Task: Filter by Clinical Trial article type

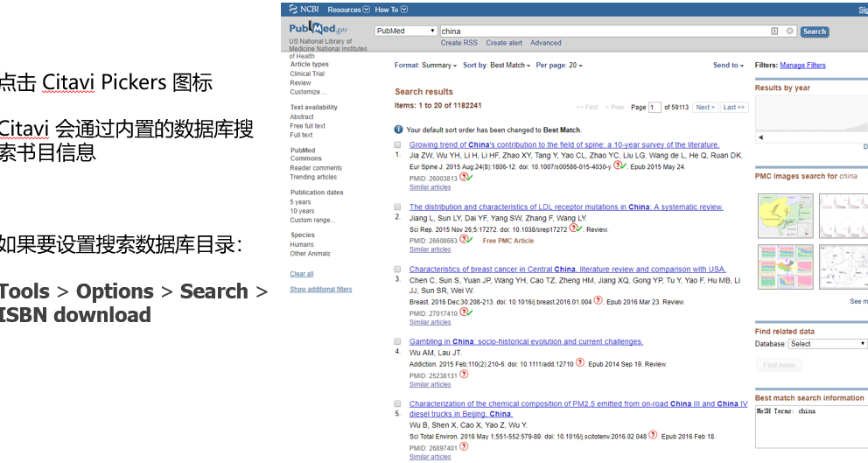Action: [307, 74]
